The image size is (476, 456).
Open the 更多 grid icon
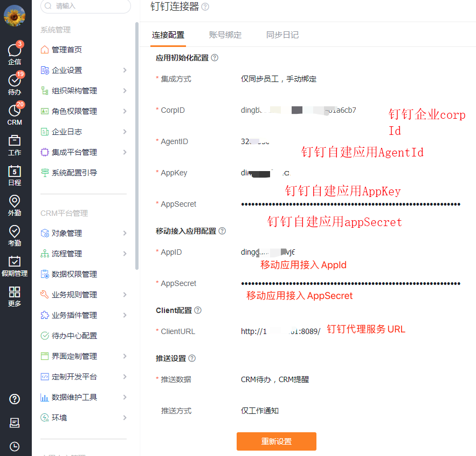point(14,296)
